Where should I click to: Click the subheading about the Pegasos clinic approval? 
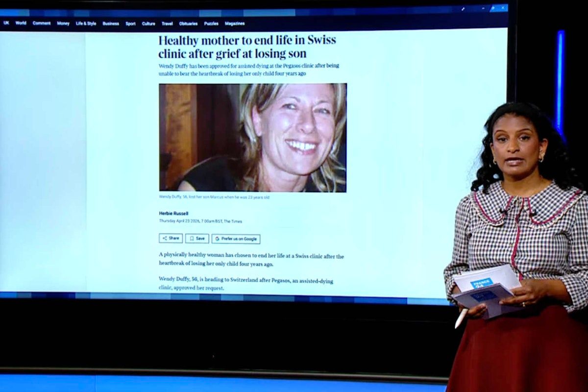click(x=248, y=69)
